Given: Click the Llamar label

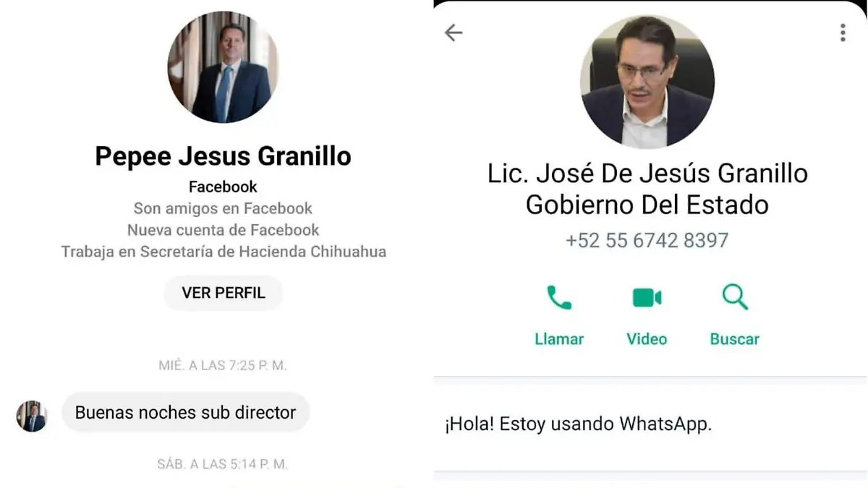Looking at the screenshot, I should pyautogui.click(x=559, y=339).
